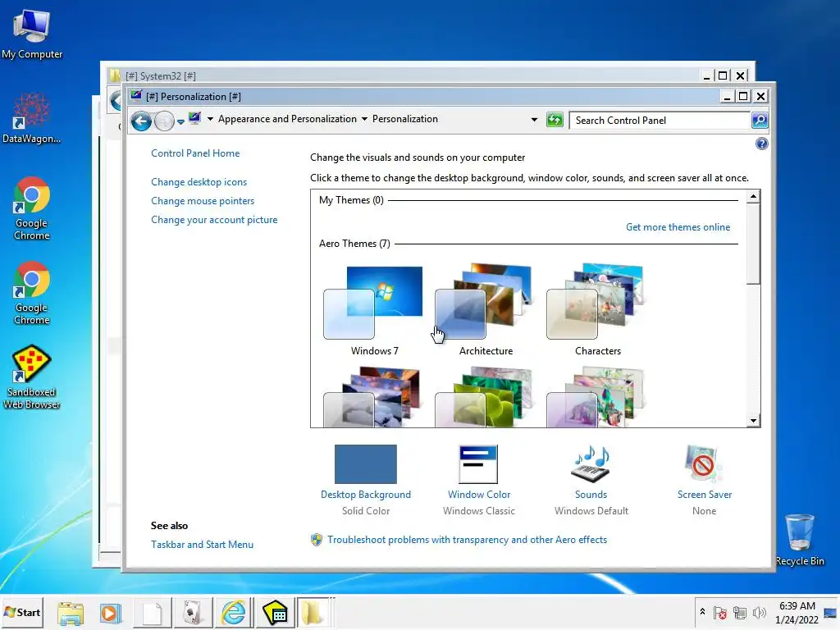The width and height of the screenshot is (840, 630).
Task: Open Change desktop icons link
Action: point(199,182)
